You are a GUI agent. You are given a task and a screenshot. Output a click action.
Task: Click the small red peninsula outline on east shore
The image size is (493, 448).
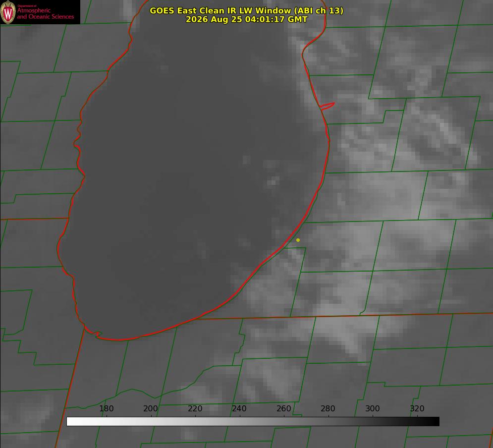pos(327,106)
